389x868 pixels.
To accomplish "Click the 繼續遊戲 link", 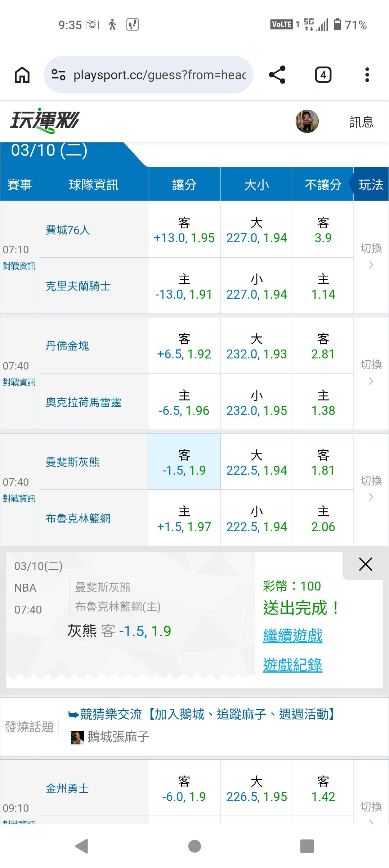I will click(292, 636).
